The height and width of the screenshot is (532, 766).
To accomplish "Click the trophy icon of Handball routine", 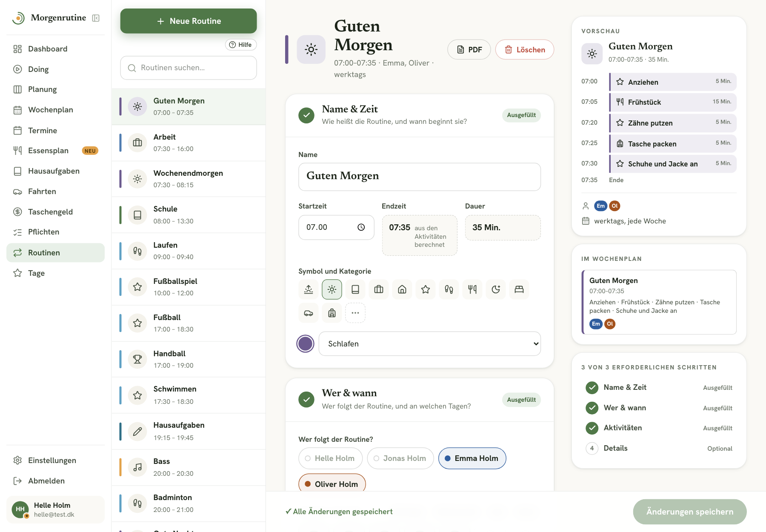I will point(137,359).
